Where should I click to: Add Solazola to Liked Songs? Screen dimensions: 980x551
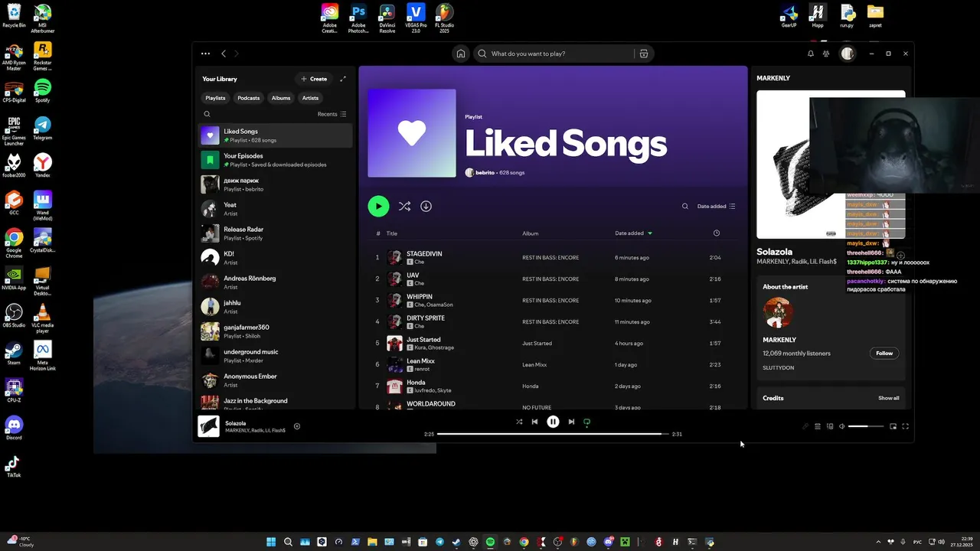click(297, 426)
